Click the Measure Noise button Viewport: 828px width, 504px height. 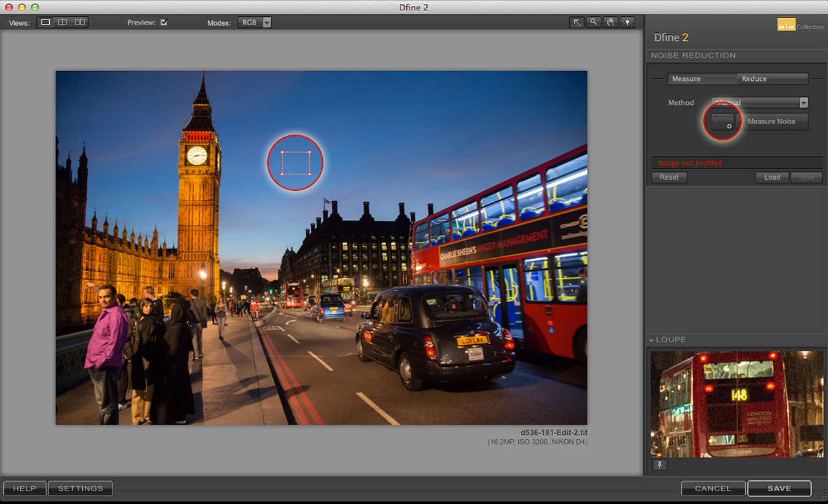coord(774,122)
